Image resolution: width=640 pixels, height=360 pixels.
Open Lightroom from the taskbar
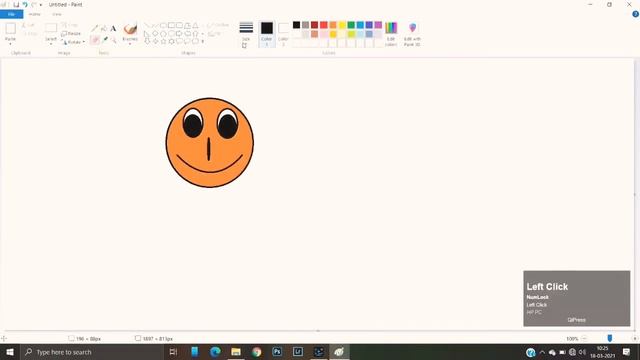click(x=298, y=352)
